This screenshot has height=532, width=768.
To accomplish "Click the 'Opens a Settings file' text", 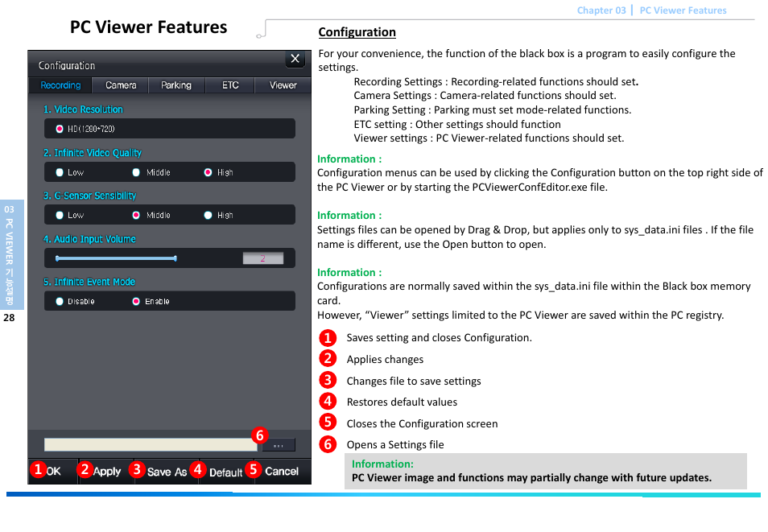I will point(395,445).
